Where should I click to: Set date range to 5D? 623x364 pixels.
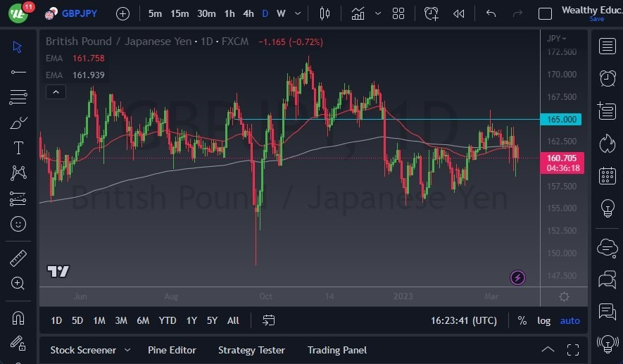coord(77,320)
